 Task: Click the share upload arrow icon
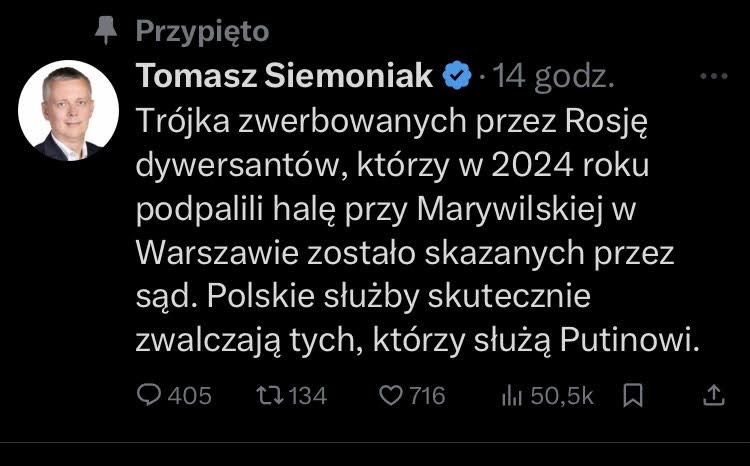click(x=714, y=396)
